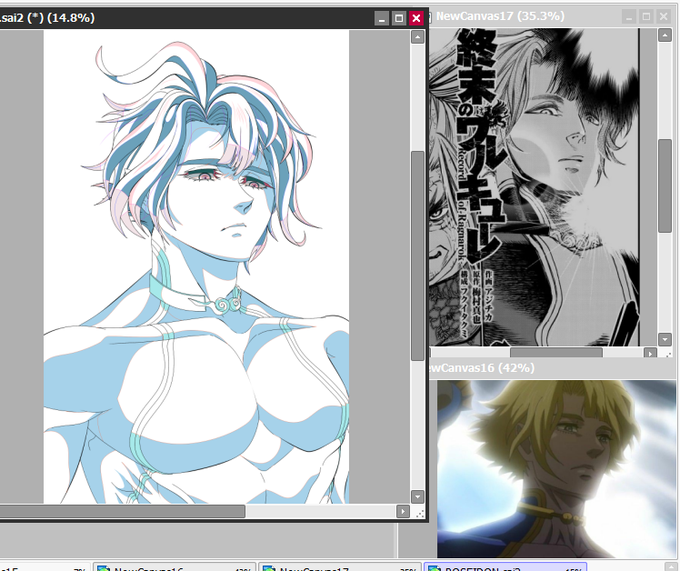Screen dimensions: 680x571
Task: Click the resize grip of the main drawing window
Action: tap(419, 513)
